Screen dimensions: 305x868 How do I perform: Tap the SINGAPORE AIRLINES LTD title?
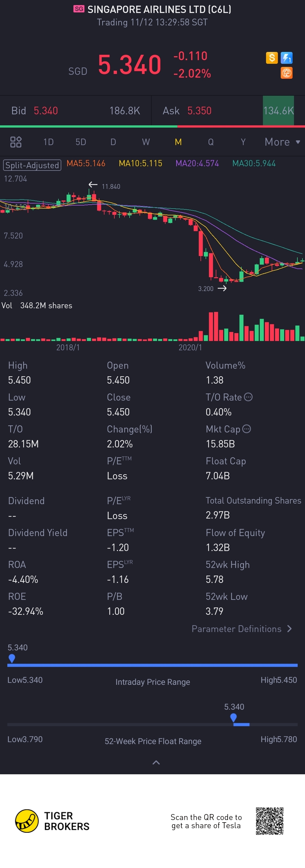pos(159,9)
